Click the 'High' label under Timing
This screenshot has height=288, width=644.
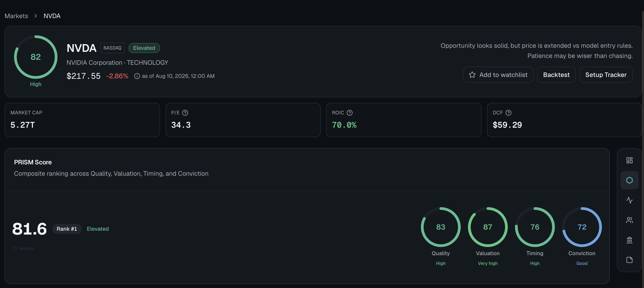point(535,263)
